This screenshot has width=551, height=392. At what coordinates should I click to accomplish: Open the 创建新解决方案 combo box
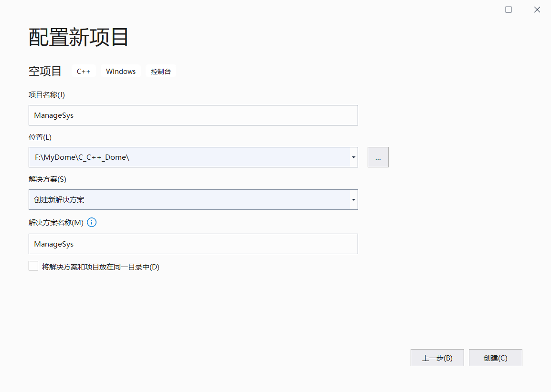tap(189, 200)
